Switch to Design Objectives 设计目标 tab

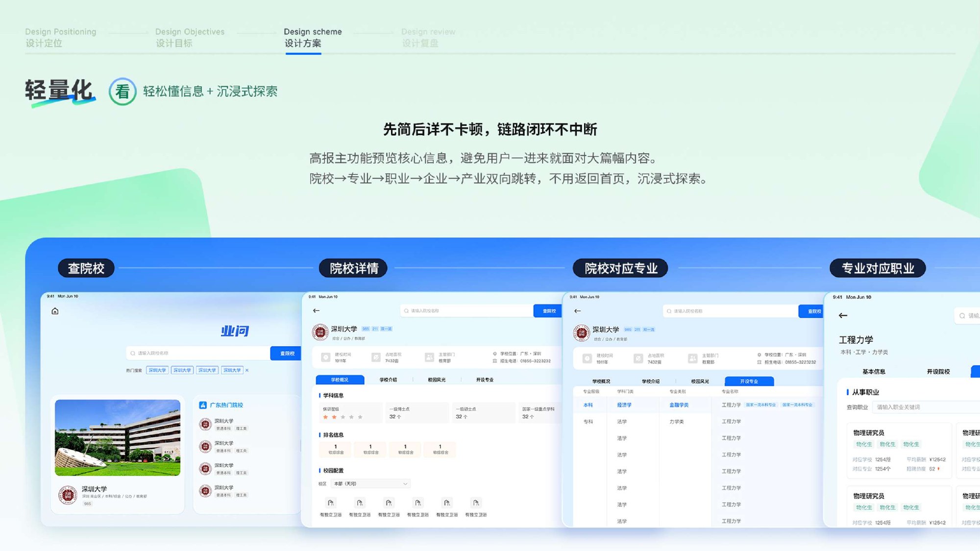tap(190, 38)
